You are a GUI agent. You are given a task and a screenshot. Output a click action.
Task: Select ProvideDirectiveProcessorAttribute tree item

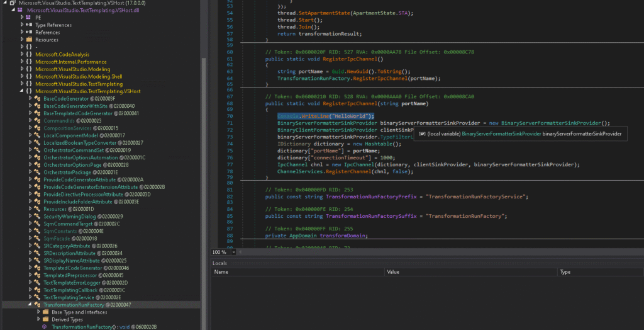[x=97, y=194]
